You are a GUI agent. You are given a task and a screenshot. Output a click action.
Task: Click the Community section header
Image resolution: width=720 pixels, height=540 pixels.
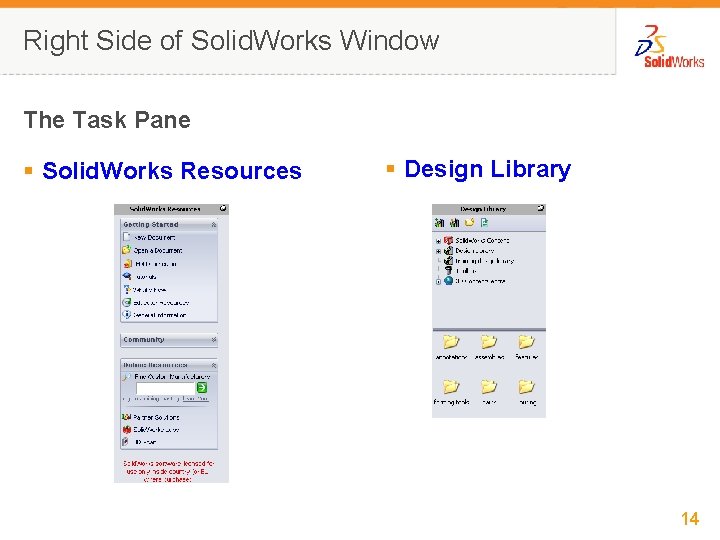pyautogui.click(x=169, y=340)
